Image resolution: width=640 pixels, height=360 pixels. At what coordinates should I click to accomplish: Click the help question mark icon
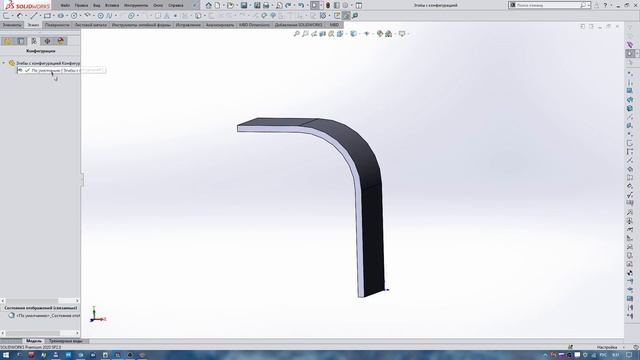point(605,5)
